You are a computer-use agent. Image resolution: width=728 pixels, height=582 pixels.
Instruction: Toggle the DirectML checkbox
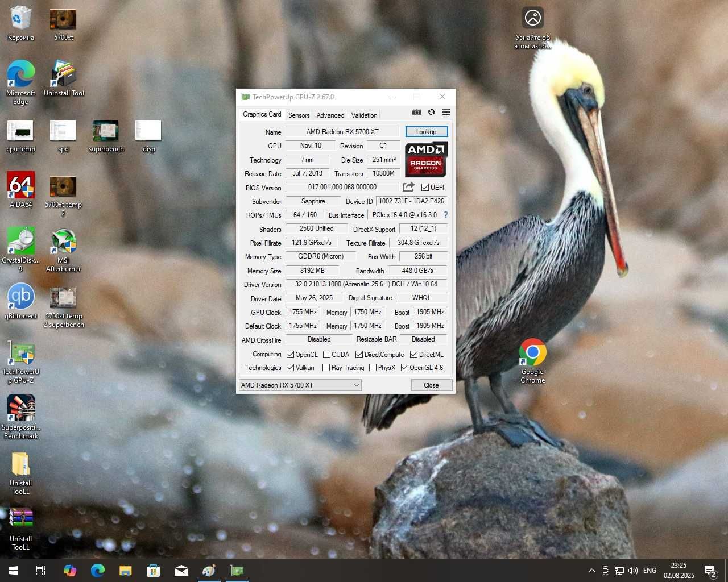413,355
